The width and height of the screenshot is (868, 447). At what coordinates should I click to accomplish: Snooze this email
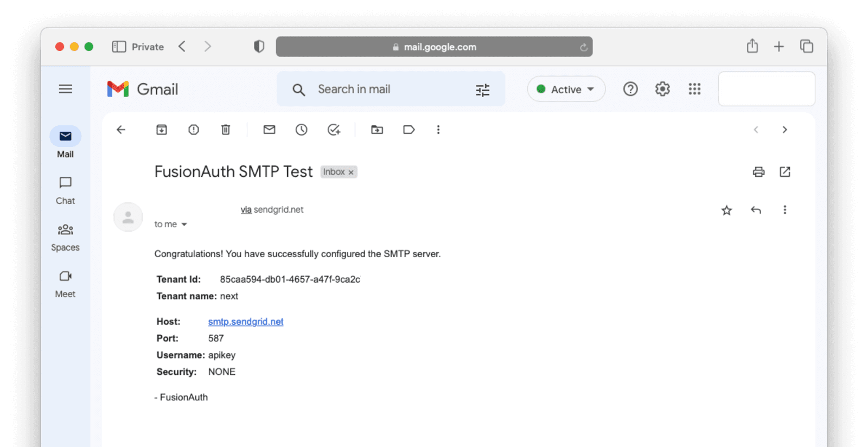[301, 130]
